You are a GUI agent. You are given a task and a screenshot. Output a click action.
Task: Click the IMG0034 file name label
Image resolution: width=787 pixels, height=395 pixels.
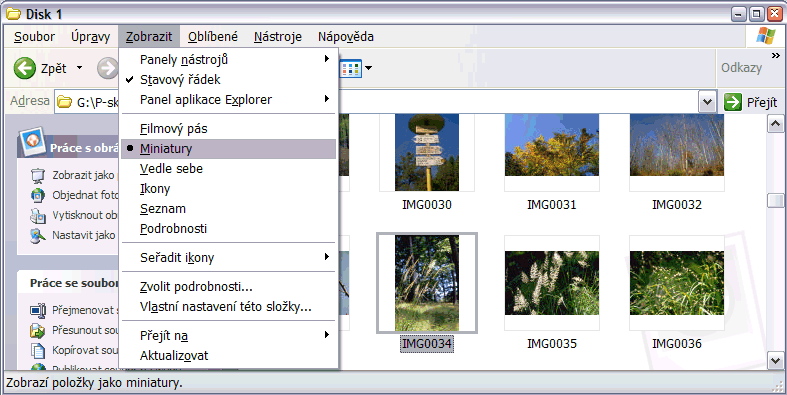[427, 344]
